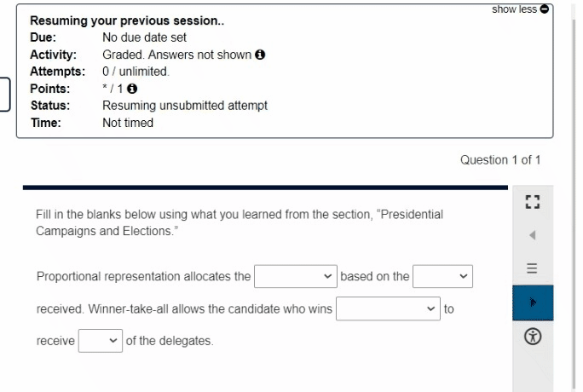583x392 pixels.
Task: Click the partial box at left edge
Action: (x=4, y=94)
